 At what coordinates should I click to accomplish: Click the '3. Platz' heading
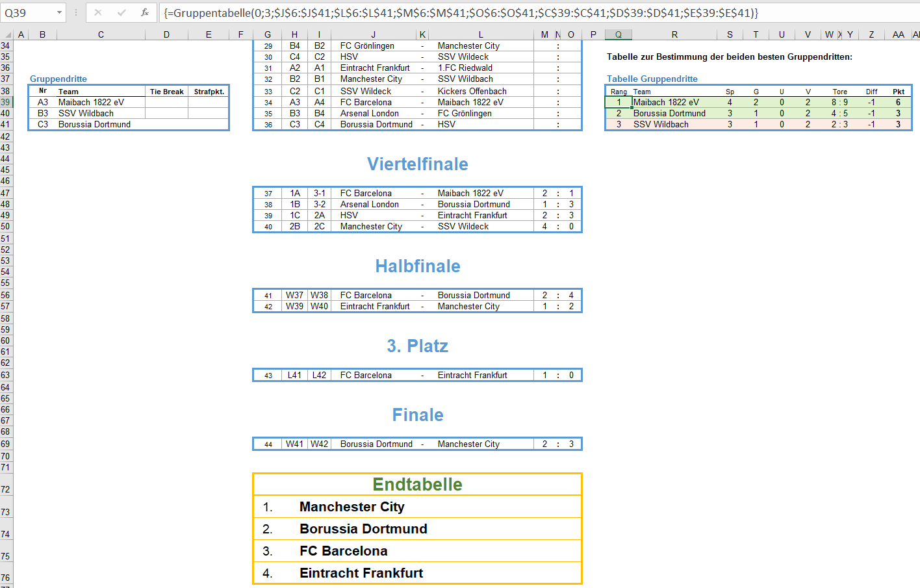tap(418, 346)
